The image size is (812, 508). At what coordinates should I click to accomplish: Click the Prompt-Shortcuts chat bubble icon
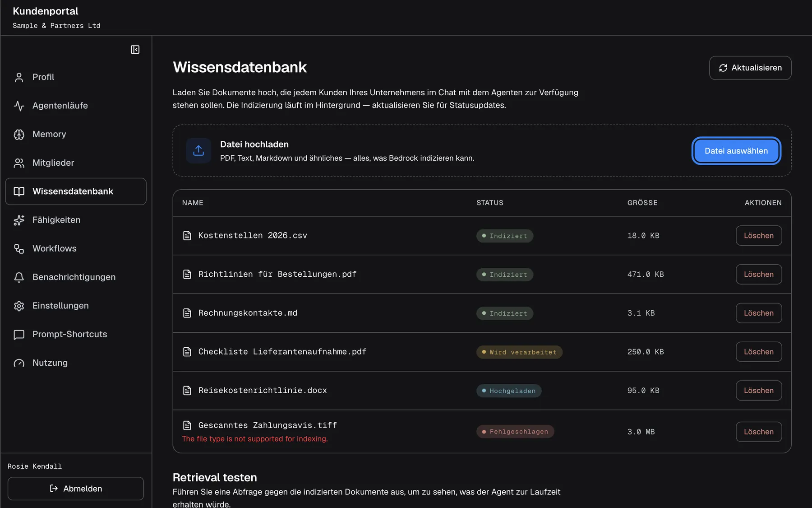19,335
